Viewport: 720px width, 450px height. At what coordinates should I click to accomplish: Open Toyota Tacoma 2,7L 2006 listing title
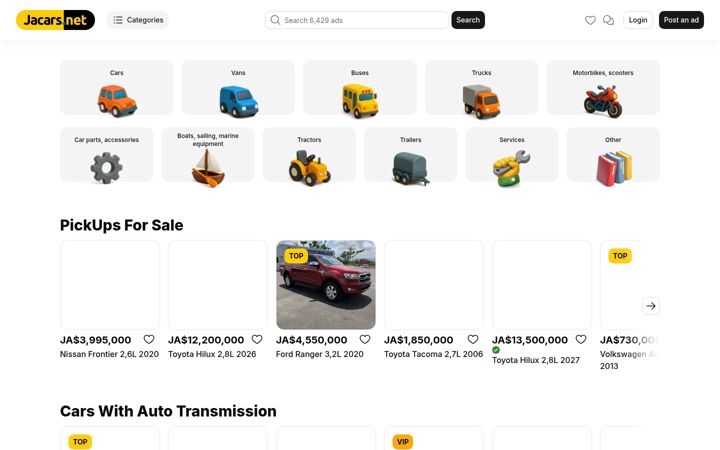click(433, 354)
